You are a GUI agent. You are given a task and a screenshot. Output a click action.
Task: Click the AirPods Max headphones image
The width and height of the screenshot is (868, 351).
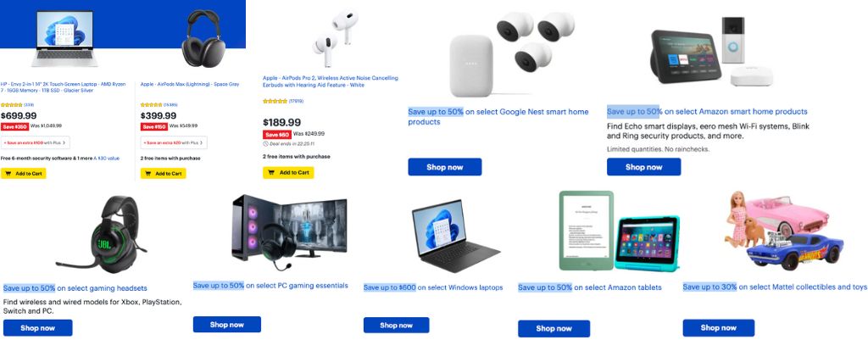tap(203, 37)
